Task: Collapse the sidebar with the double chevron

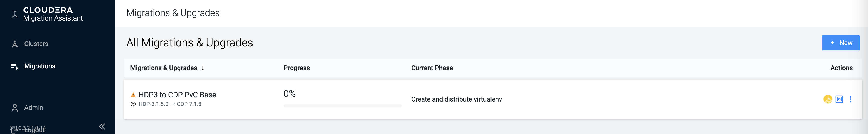Action: pyautogui.click(x=102, y=127)
